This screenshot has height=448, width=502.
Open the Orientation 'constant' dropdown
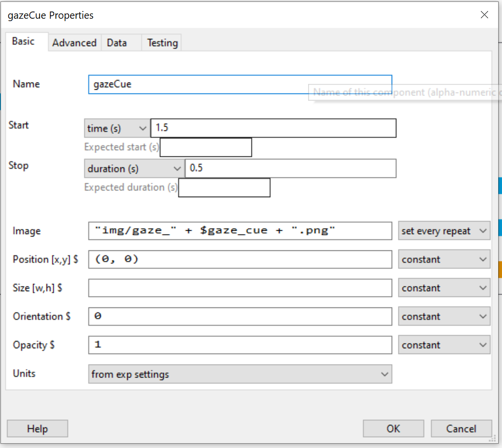pos(444,317)
